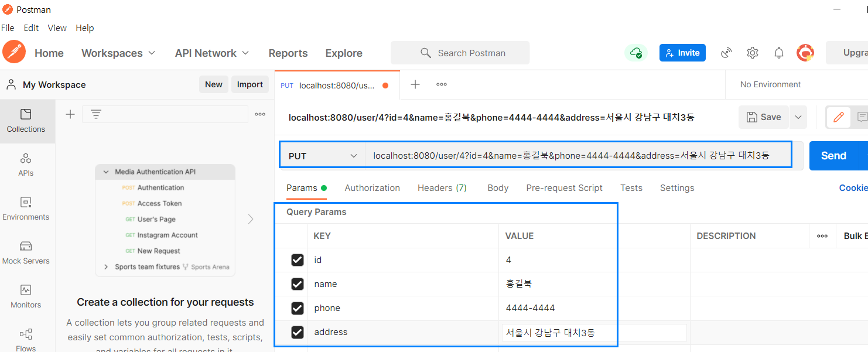Open the capture requests satellite icon
This screenshot has height=352, width=868.
point(726,53)
